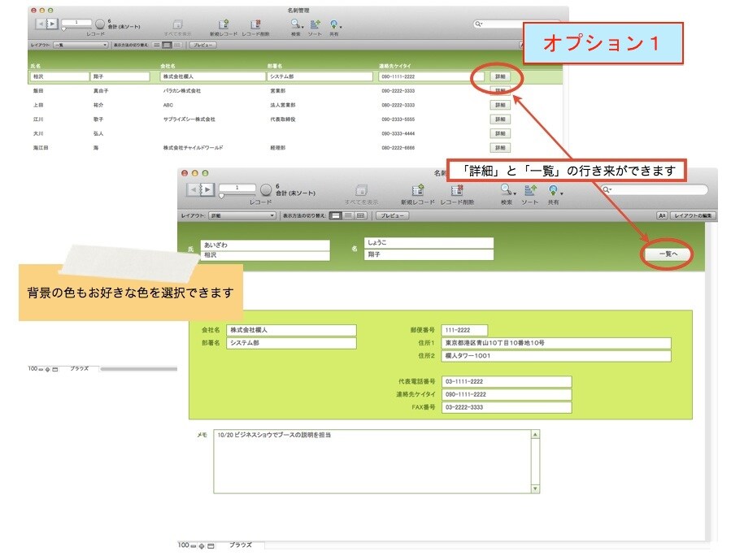Screen dimensions: 731x560
Task: Click 詳細 button for 上田 row
Action: (x=500, y=106)
